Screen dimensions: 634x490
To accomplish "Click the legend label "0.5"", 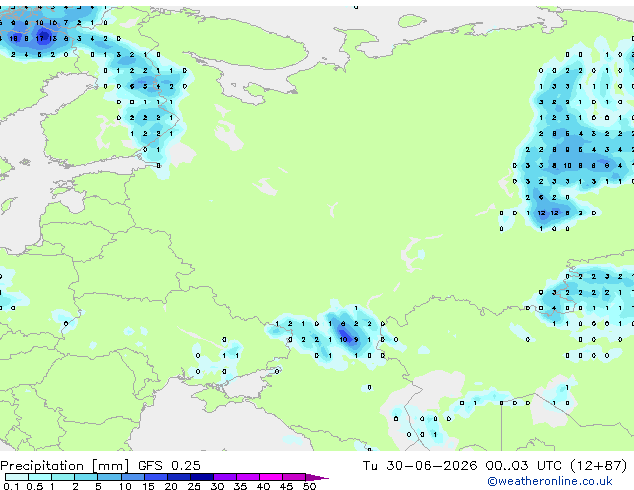I will [35, 486].
